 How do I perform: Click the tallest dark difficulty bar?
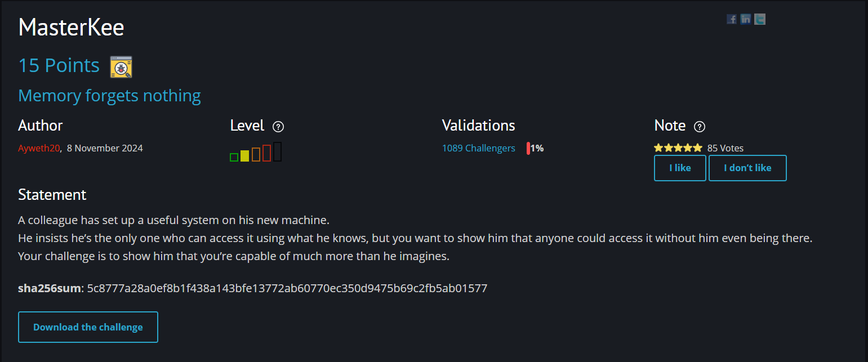coord(278,152)
